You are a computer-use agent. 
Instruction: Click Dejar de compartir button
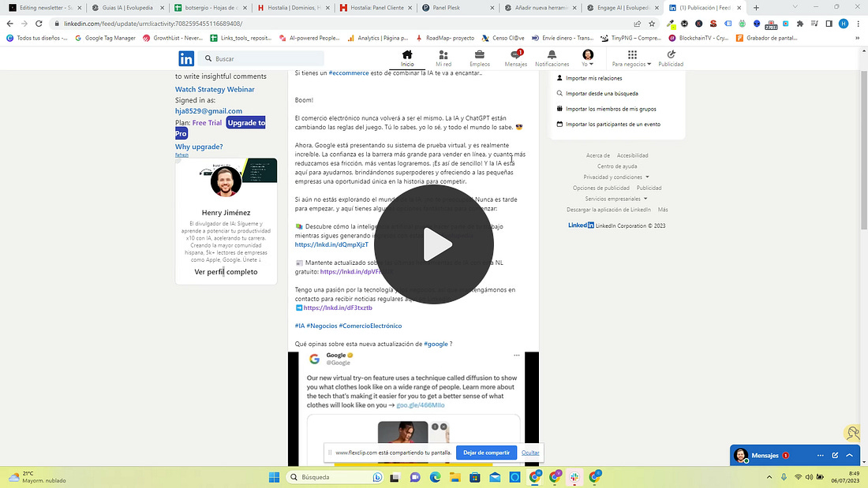486,453
